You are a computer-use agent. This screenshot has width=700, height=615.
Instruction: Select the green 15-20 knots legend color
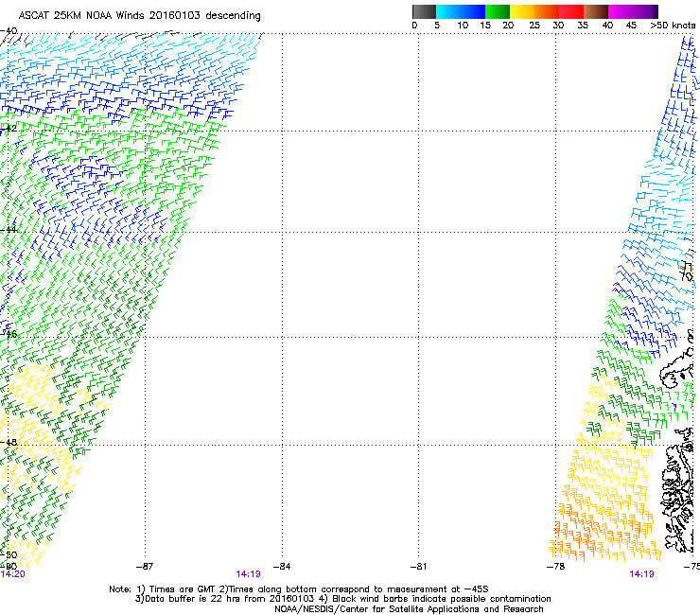[499, 11]
